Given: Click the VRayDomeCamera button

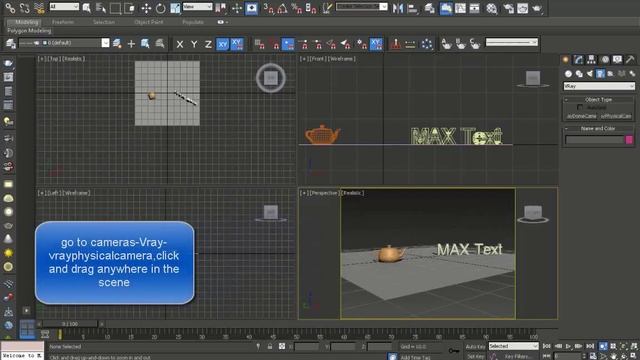Looking at the screenshot, I should (x=582, y=116).
